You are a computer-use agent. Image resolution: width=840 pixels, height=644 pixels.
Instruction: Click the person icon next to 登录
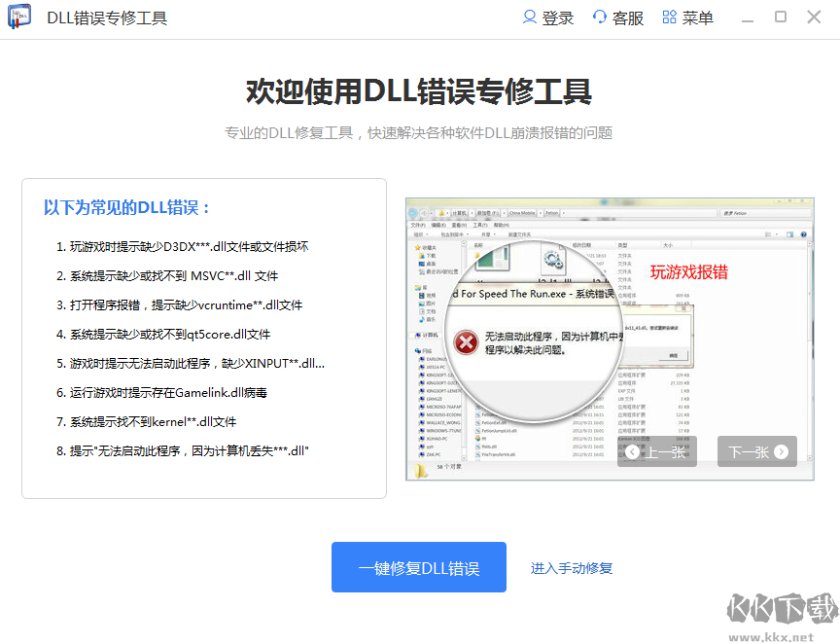[528, 17]
